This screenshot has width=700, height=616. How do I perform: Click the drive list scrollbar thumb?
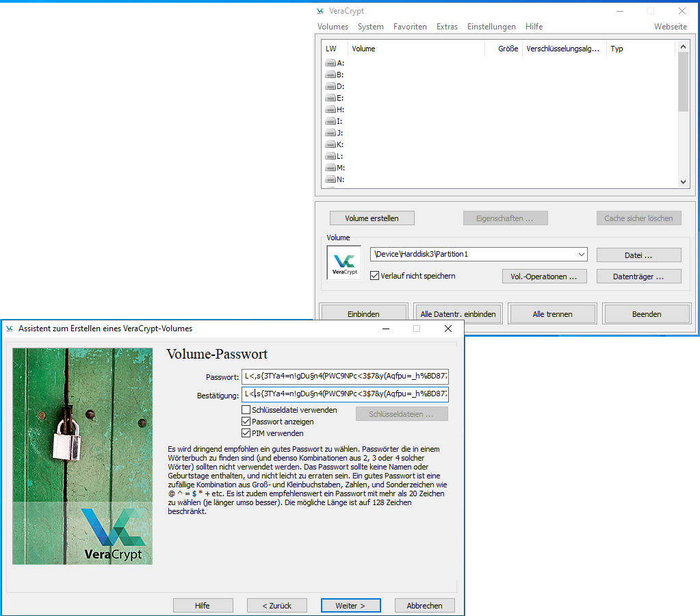pos(683,81)
